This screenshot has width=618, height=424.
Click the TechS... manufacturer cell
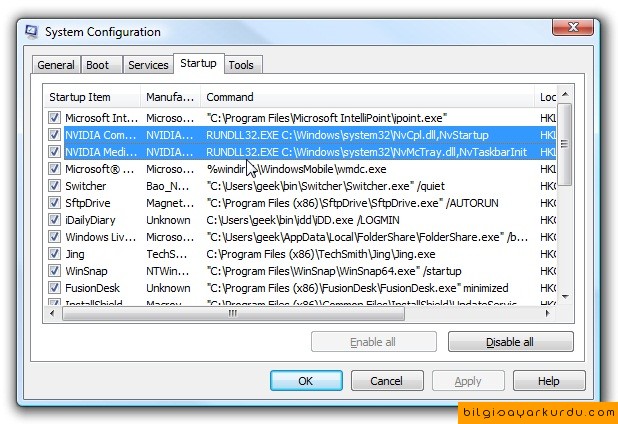click(167, 254)
